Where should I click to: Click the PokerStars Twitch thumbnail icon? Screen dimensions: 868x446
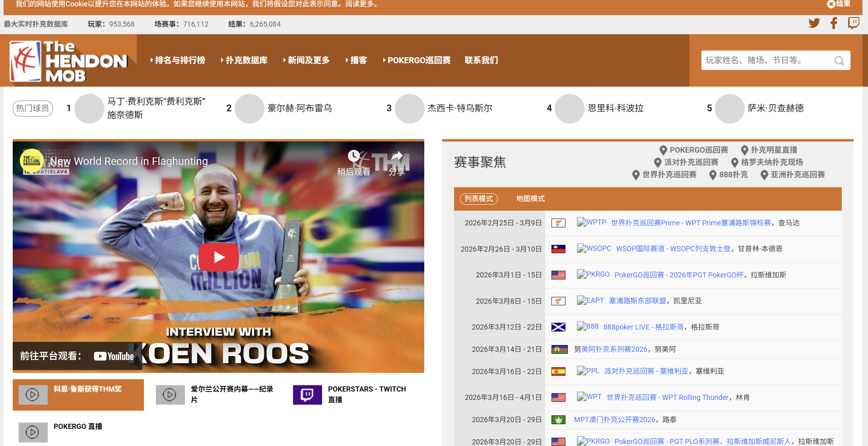coord(307,395)
